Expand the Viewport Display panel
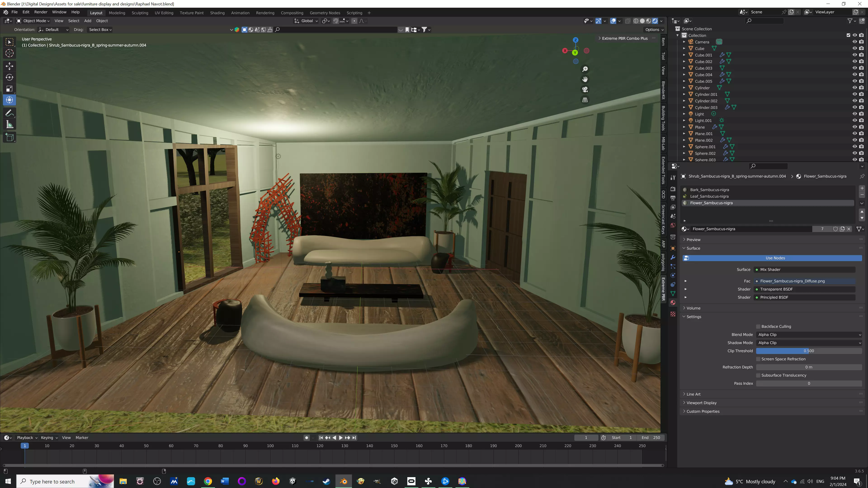The width and height of the screenshot is (868, 488). click(x=702, y=403)
